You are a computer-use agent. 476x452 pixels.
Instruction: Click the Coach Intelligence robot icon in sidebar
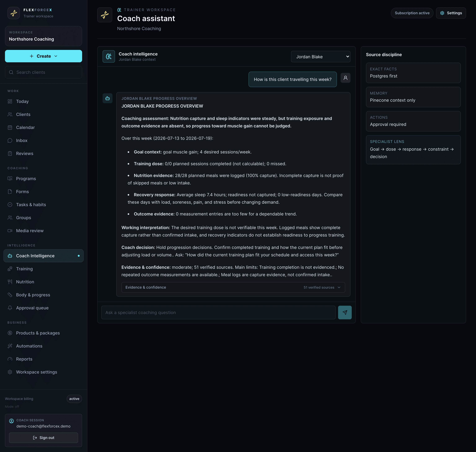click(x=10, y=256)
